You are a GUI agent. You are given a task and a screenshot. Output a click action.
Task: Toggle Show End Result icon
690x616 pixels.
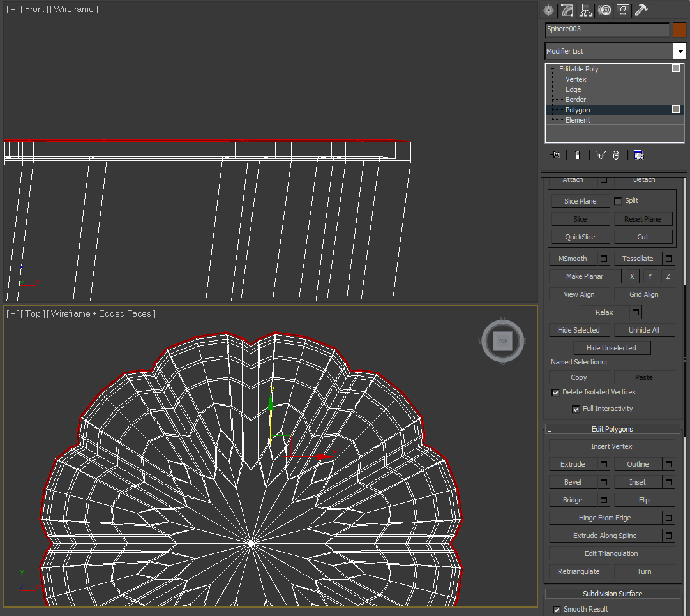[x=578, y=155]
